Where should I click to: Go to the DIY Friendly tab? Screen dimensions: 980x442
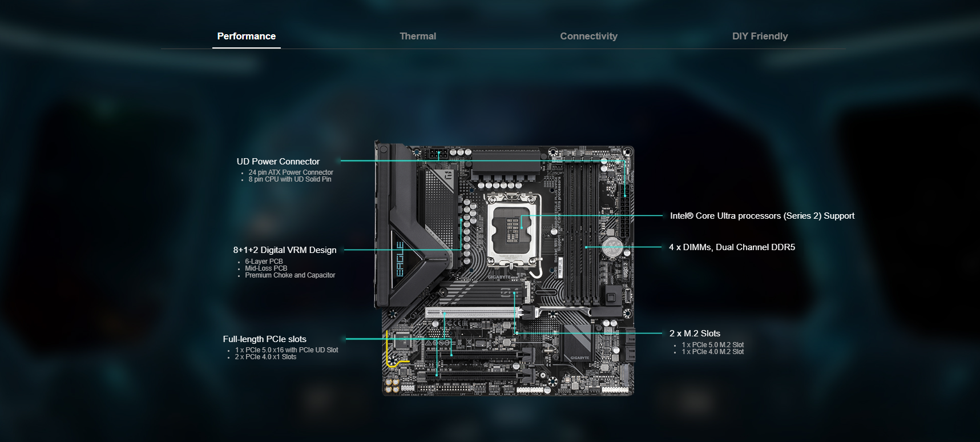[x=760, y=36]
